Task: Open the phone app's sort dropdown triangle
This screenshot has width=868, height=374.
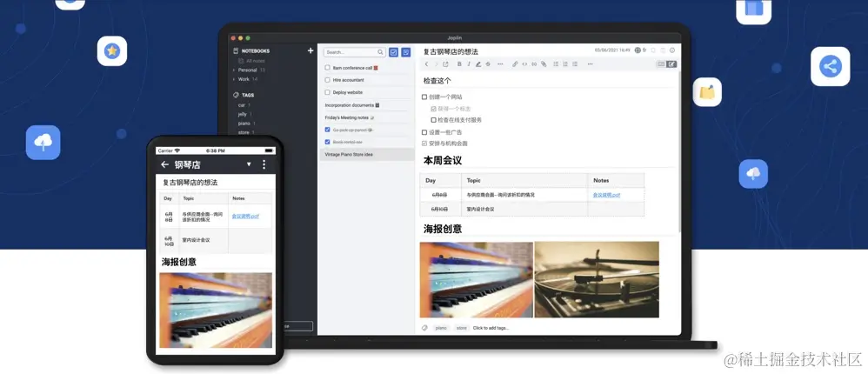Action: coord(249,164)
